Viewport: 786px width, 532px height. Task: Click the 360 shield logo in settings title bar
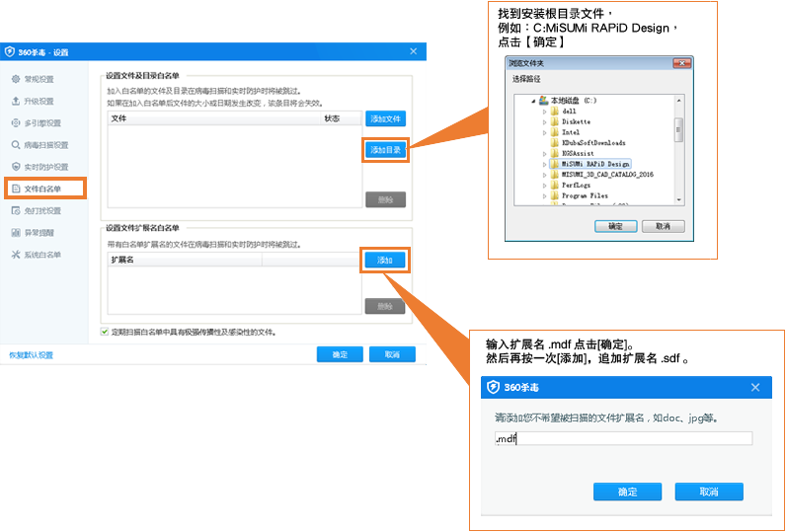[x=10, y=52]
